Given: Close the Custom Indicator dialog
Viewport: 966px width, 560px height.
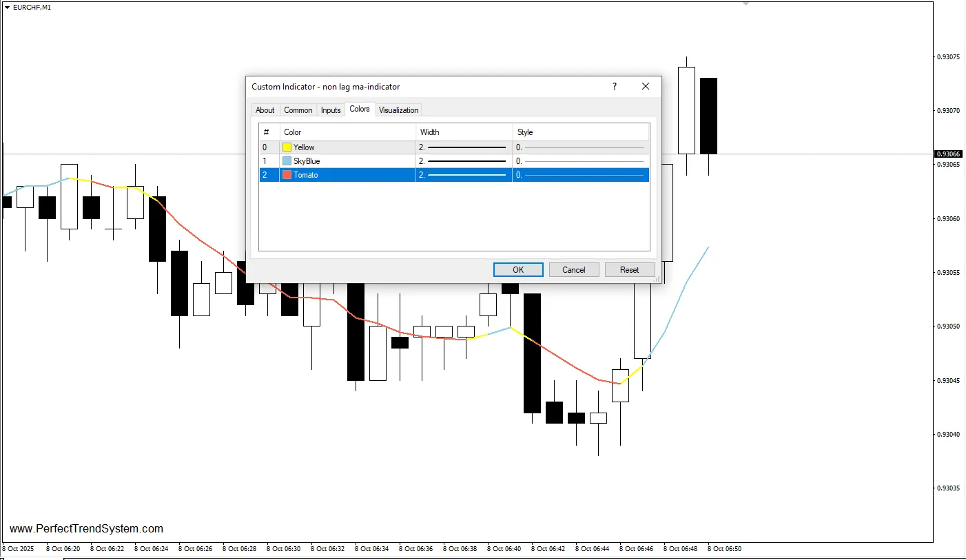Looking at the screenshot, I should (x=646, y=86).
